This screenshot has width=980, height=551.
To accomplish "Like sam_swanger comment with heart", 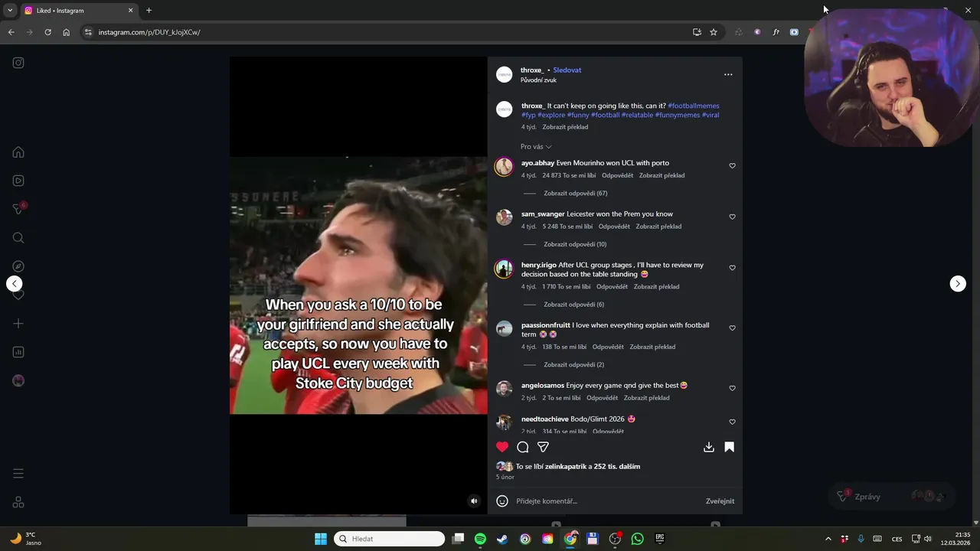I will [732, 217].
